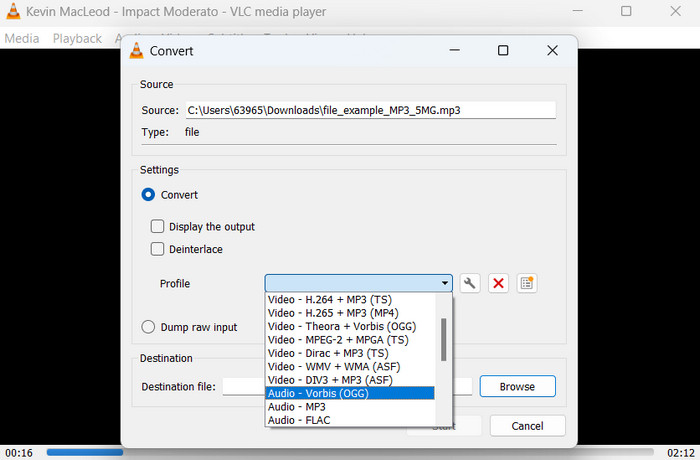The height and width of the screenshot is (460, 700).
Task: Click the VLC cone icon in Convert dialog title
Action: tap(137, 50)
